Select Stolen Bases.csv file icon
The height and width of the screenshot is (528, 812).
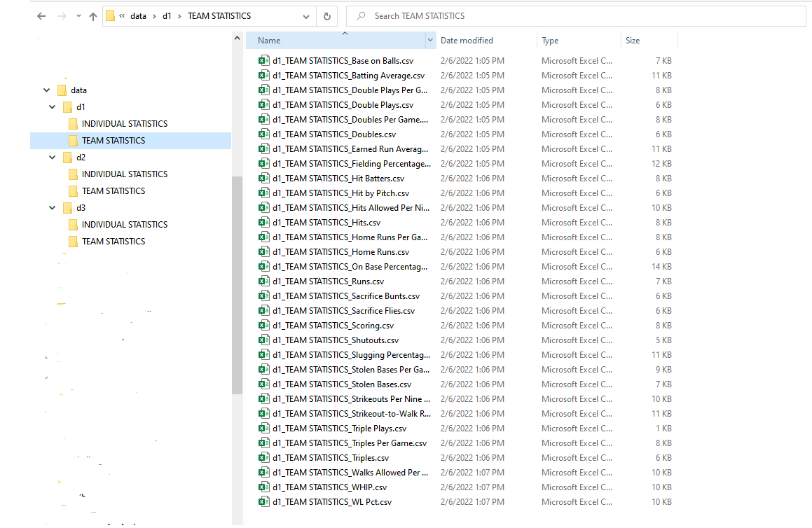(x=264, y=384)
